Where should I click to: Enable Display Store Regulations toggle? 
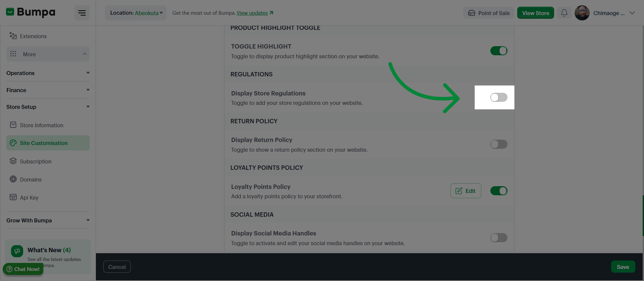click(x=499, y=97)
